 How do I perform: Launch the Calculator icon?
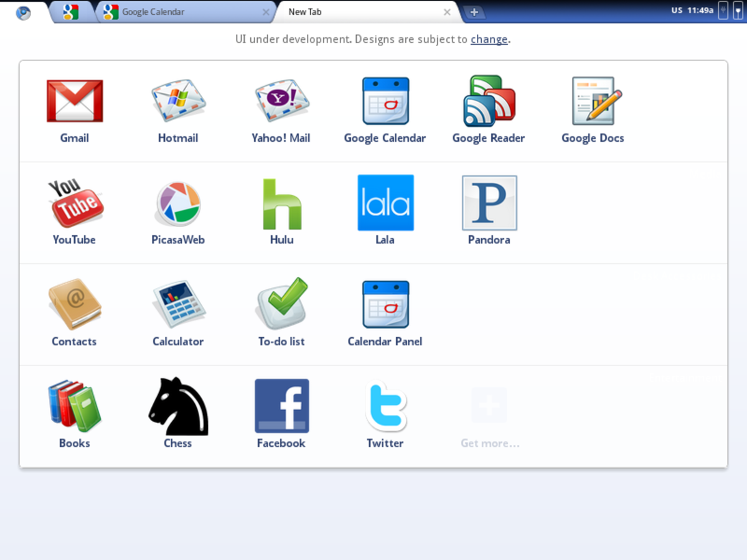(x=179, y=304)
